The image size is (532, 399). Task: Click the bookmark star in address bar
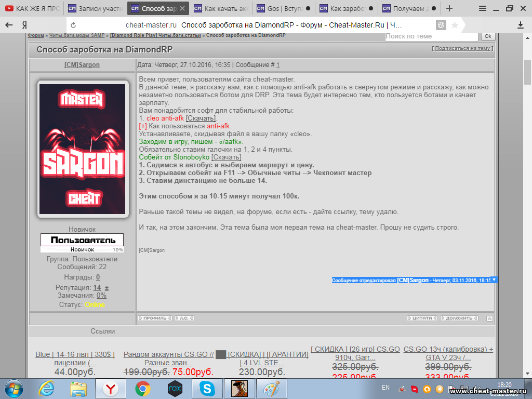click(x=455, y=25)
